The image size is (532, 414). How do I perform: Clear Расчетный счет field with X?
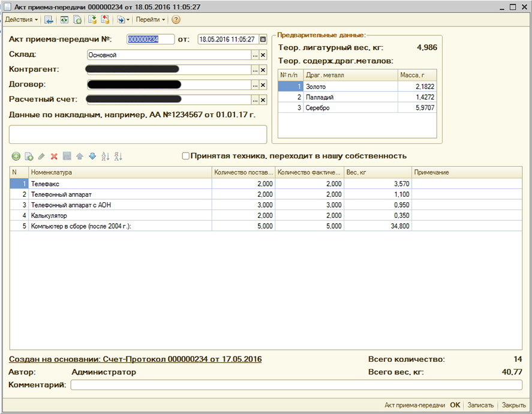263,100
